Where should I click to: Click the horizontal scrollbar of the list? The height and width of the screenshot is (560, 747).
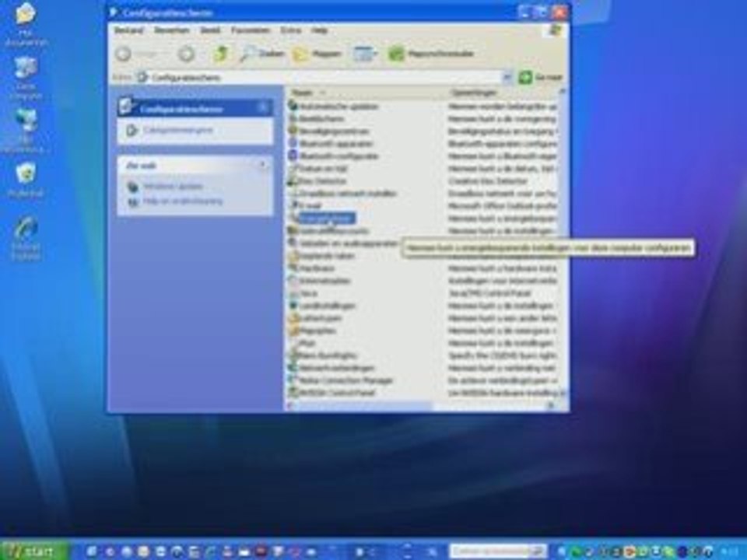tap(422, 405)
